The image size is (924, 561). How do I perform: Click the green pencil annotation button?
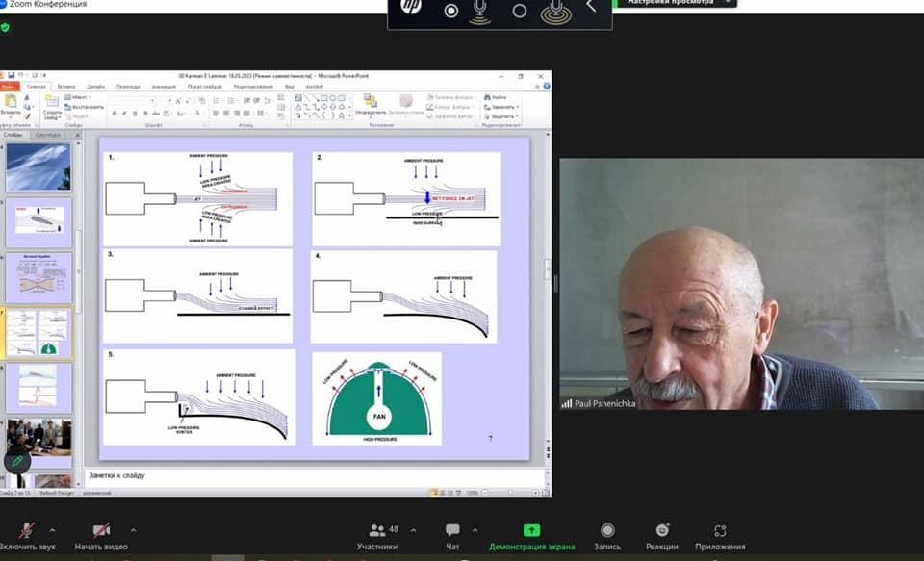point(17,461)
